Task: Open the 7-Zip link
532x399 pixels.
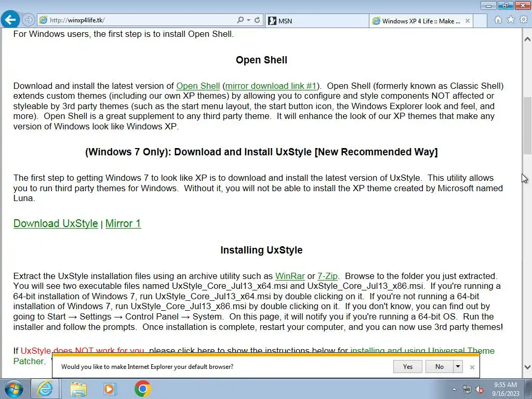Action: pos(327,276)
